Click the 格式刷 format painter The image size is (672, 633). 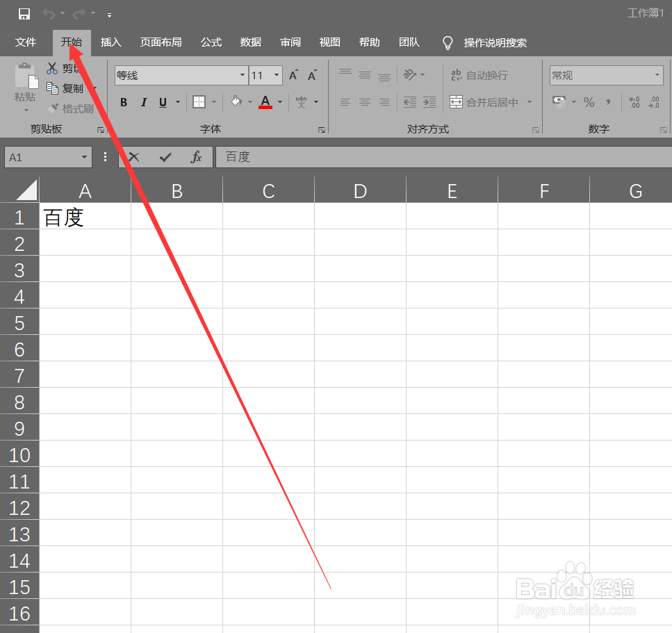point(71,108)
